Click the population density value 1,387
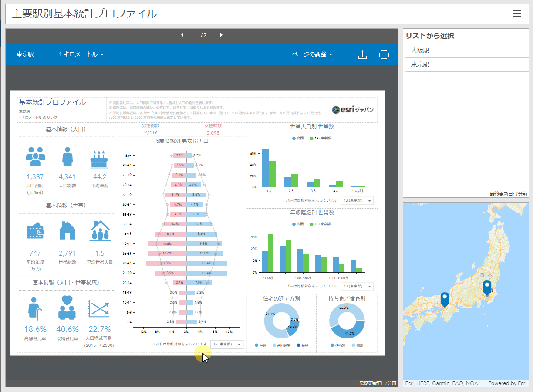The image size is (533, 392). point(35,177)
